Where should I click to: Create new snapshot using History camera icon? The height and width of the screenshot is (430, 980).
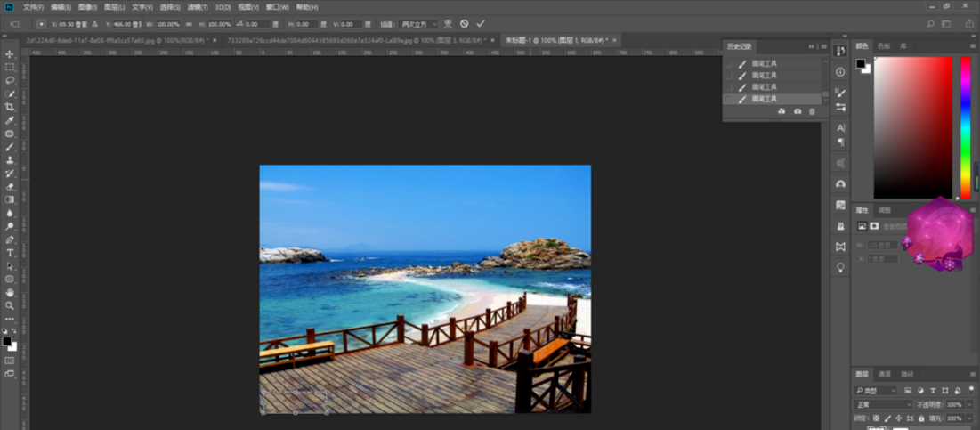pos(797,111)
